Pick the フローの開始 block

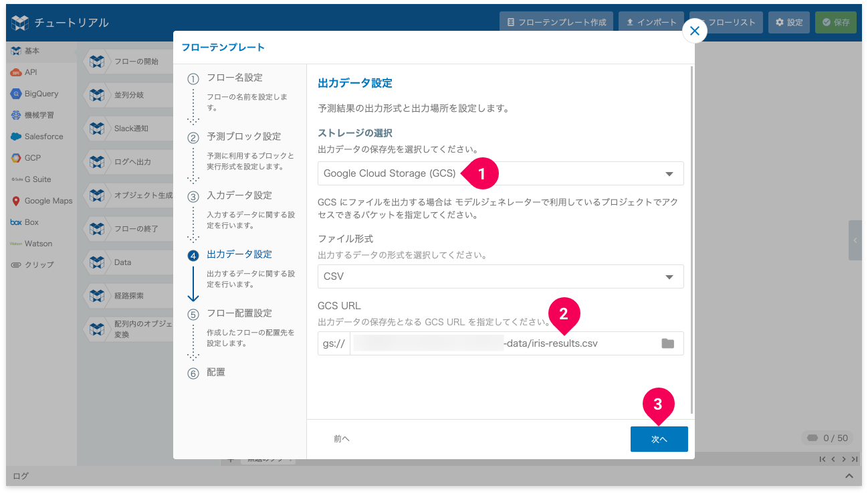pyautogui.click(x=129, y=62)
